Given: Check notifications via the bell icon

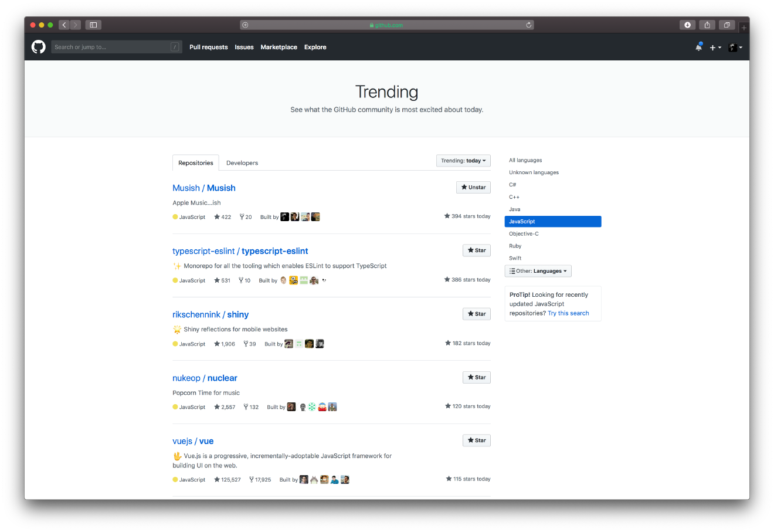Looking at the screenshot, I should (699, 47).
